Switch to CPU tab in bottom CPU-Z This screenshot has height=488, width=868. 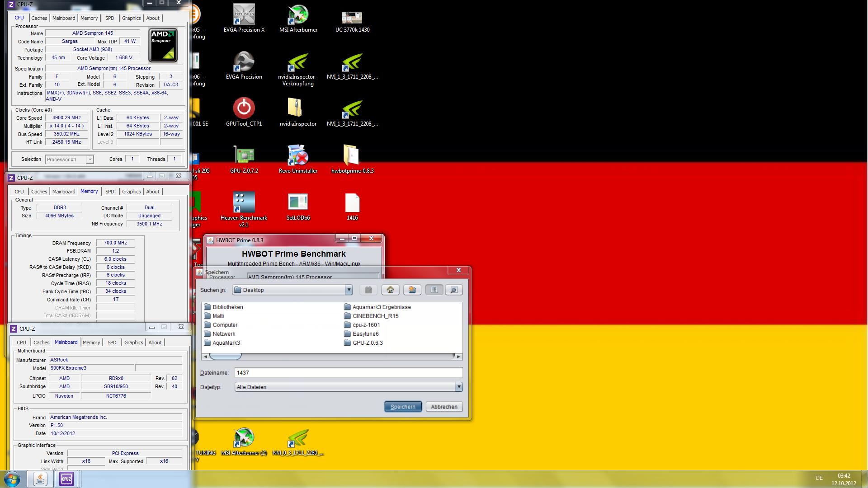(x=21, y=343)
